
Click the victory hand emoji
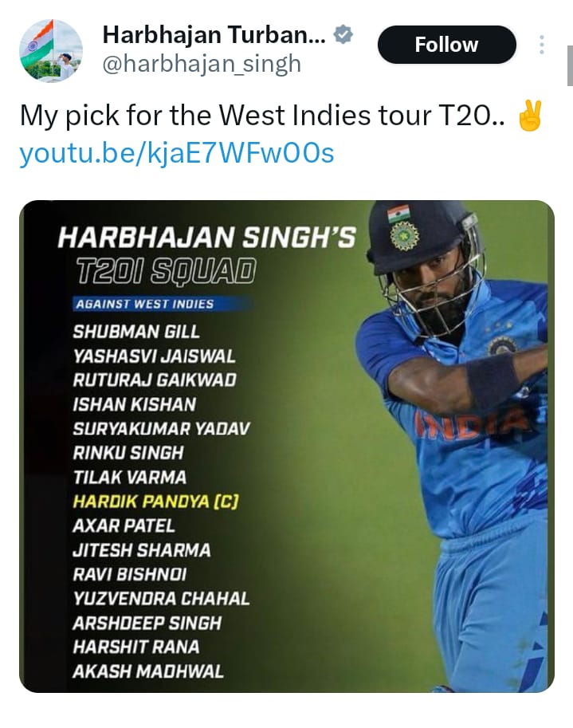[x=528, y=117]
